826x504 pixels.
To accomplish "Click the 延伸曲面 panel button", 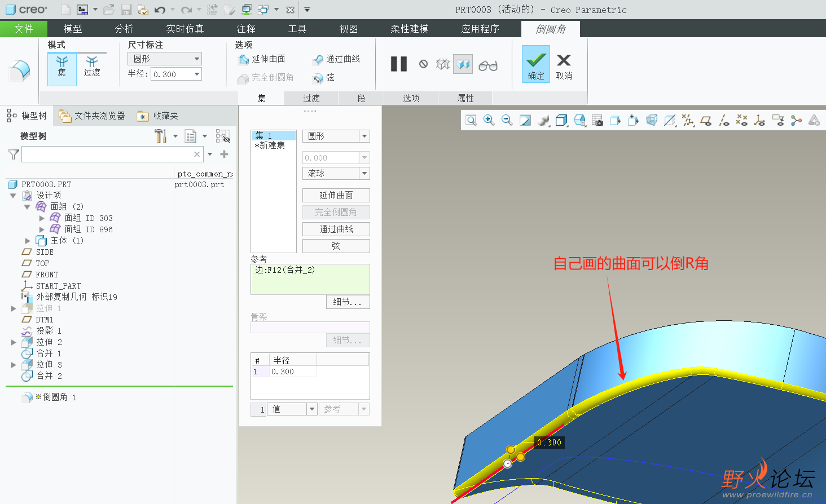I will tap(336, 195).
